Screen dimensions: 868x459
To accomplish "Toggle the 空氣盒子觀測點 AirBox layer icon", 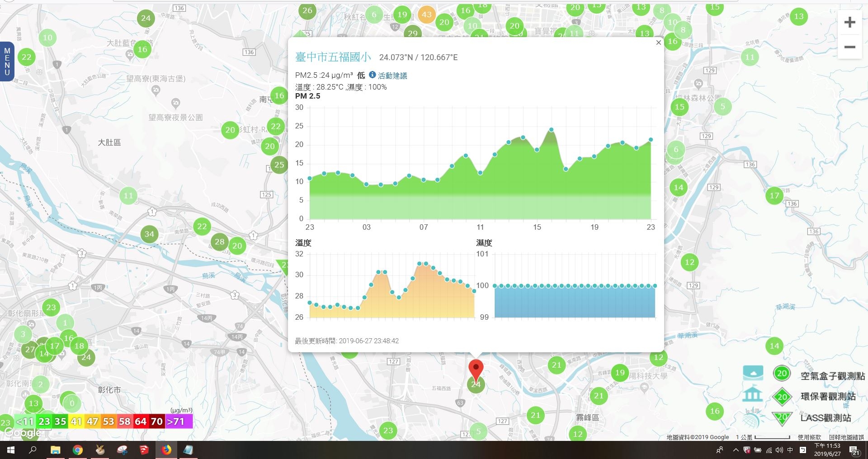I will (753, 373).
